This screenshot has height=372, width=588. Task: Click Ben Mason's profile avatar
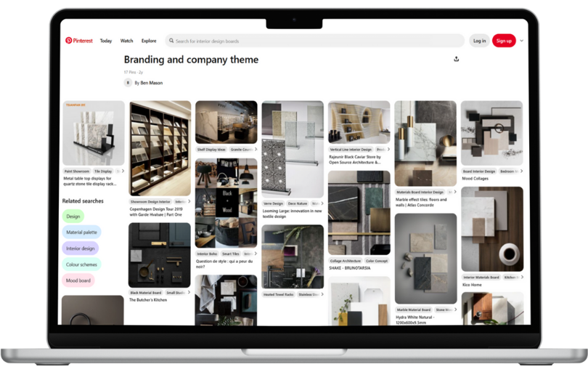128,83
